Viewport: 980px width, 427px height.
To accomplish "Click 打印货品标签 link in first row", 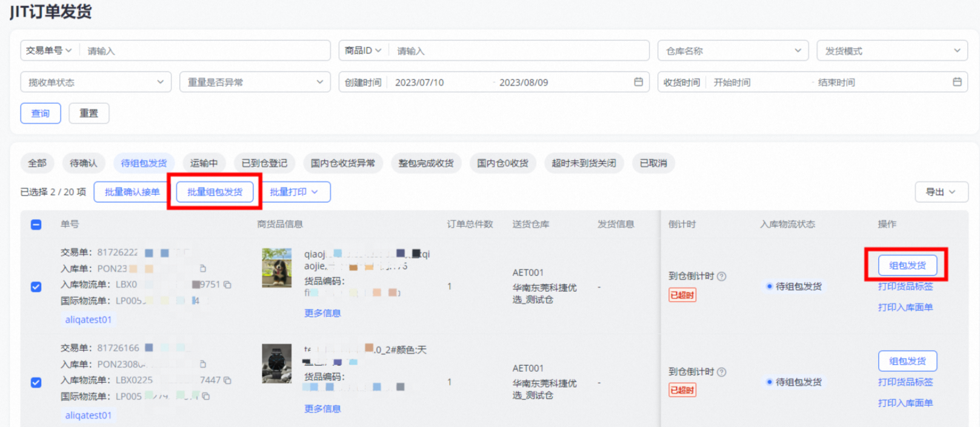I will pos(905,287).
